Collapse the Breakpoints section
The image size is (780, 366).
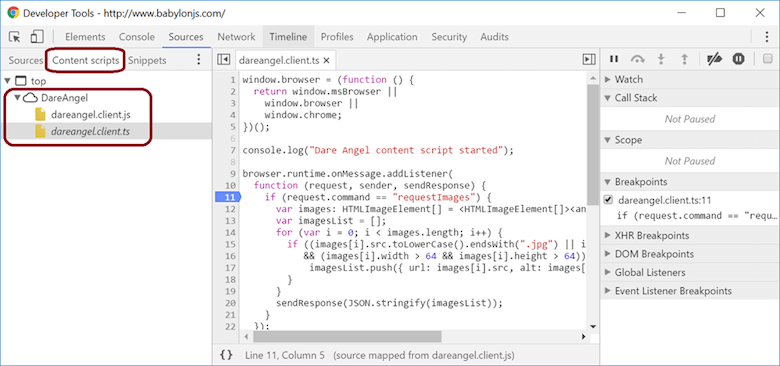coord(607,182)
